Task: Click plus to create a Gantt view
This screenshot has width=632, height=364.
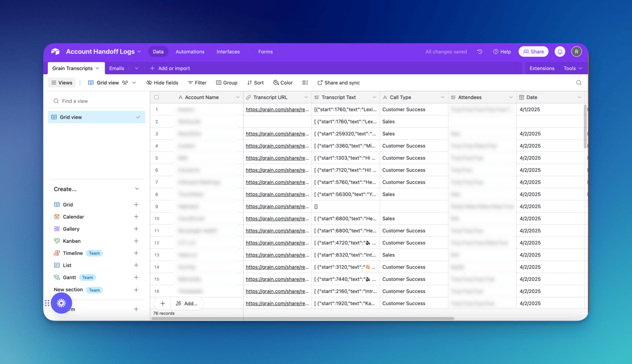Action: tap(136, 277)
